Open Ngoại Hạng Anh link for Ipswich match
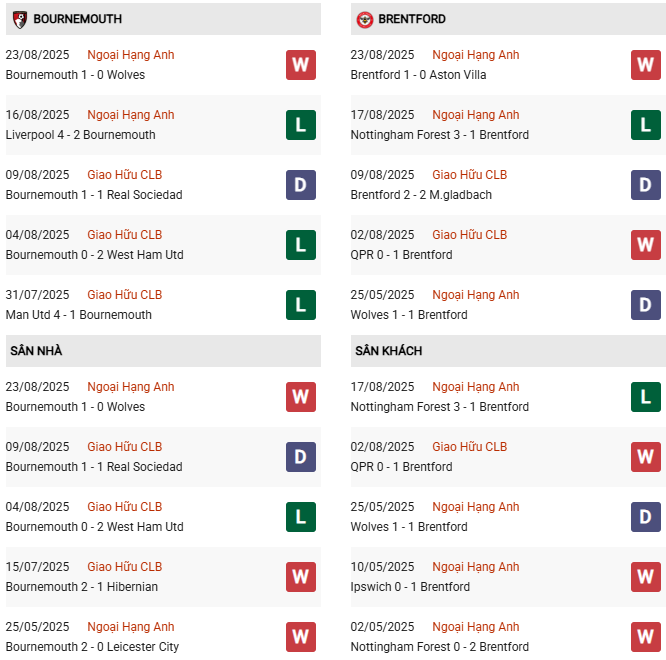Screen dimensions: 666x660 coord(475,567)
